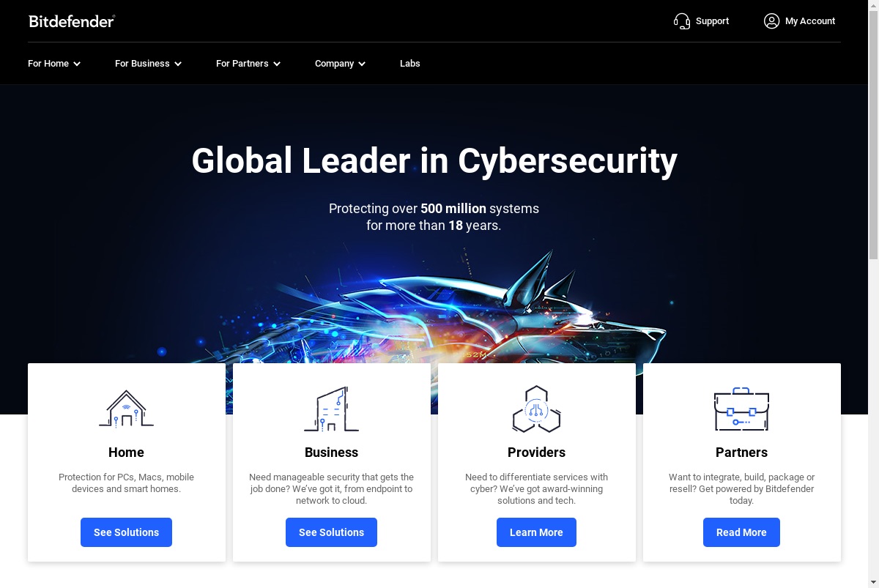Image resolution: width=879 pixels, height=588 pixels.
Task: Click the Support headset icon
Action: [682, 21]
